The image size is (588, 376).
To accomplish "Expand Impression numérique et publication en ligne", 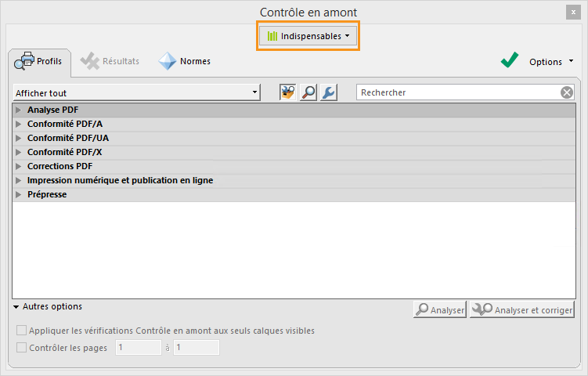I will coord(18,180).
